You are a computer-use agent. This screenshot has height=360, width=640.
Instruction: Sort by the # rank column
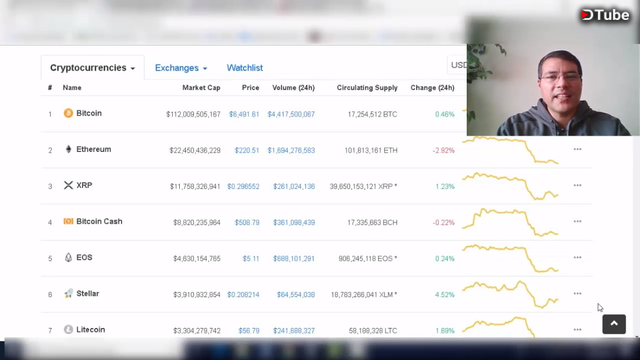point(50,88)
